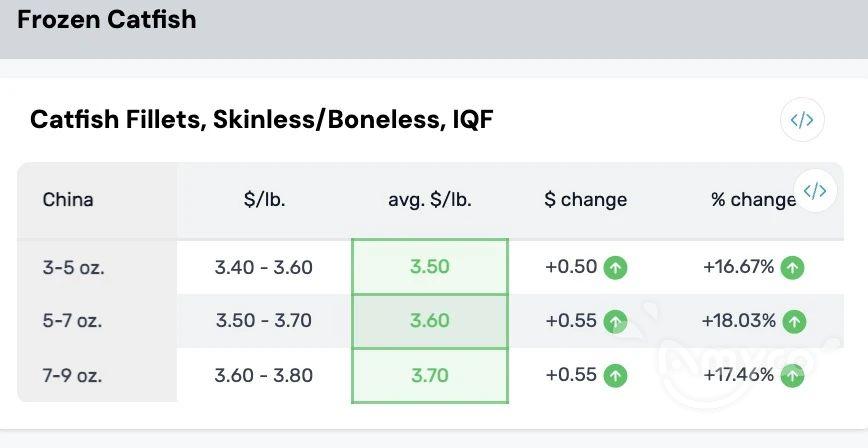Image resolution: width=868 pixels, height=448 pixels.
Task: Click green up arrow beside +18.03%
Action: point(794,321)
